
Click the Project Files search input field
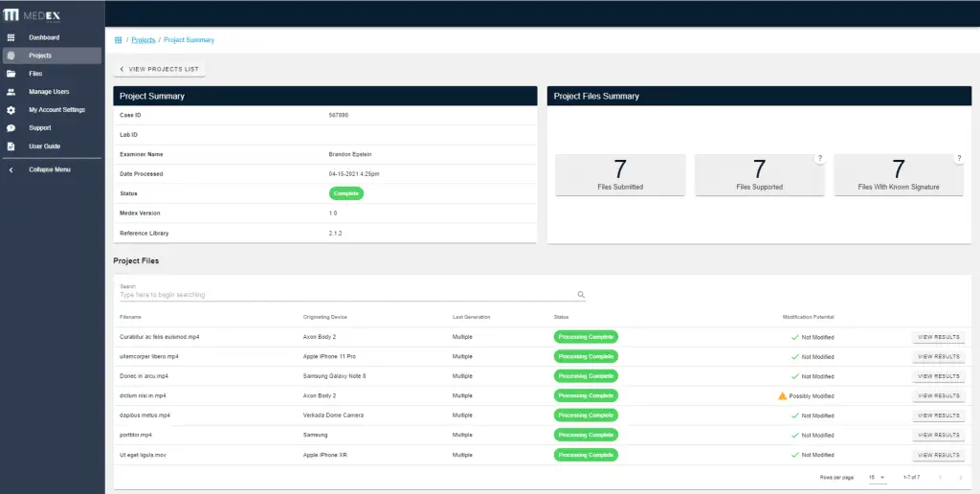[x=345, y=295]
